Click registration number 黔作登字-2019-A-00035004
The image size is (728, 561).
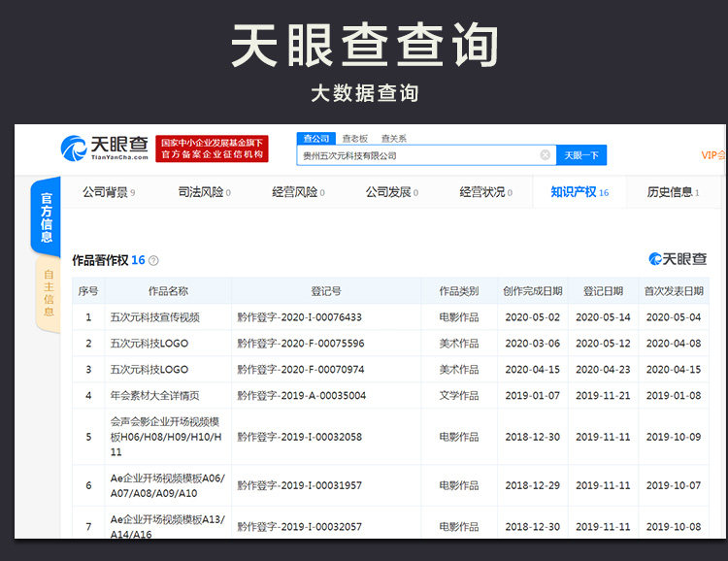click(301, 395)
